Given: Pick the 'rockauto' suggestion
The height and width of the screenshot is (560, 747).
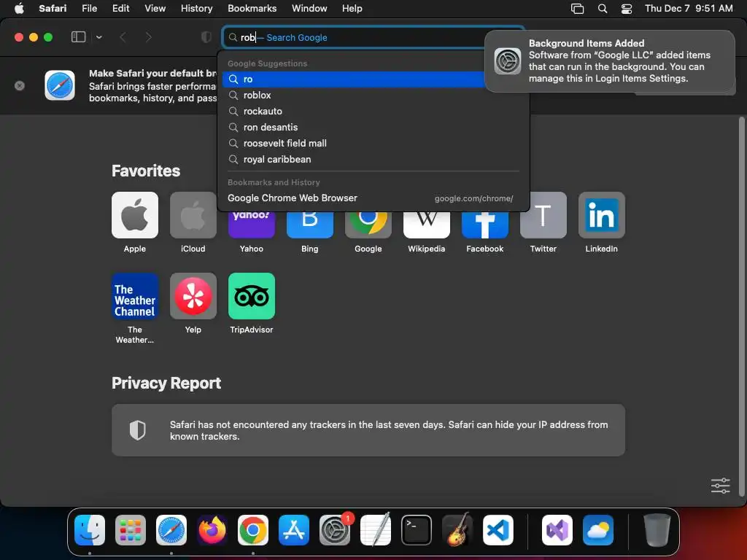Looking at the screenshot, I should click(373, 112).
